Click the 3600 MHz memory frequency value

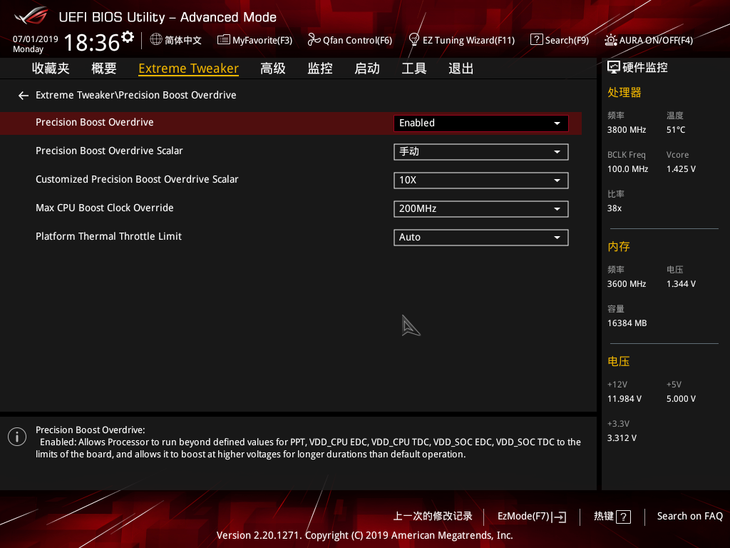click(x=626, y=284)
